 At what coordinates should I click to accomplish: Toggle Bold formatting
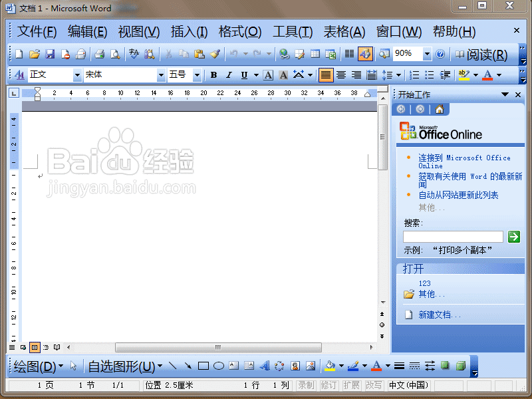tap(213, 74)
